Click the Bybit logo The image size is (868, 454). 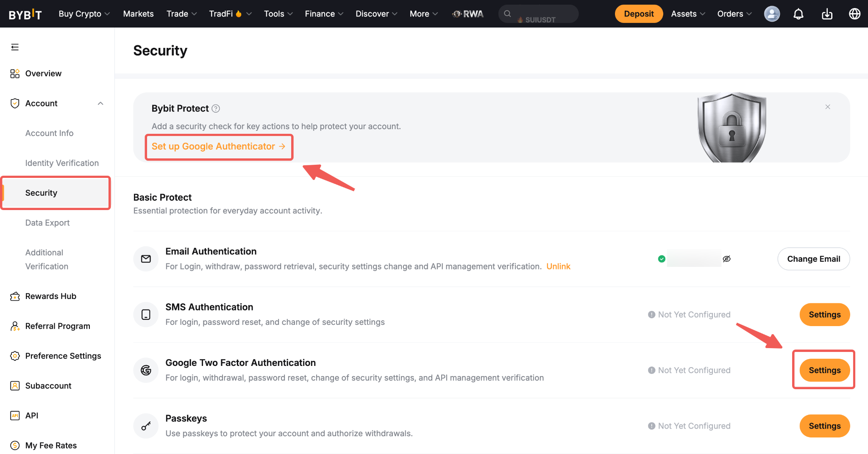pyautogui.click(x=25, y=14)
